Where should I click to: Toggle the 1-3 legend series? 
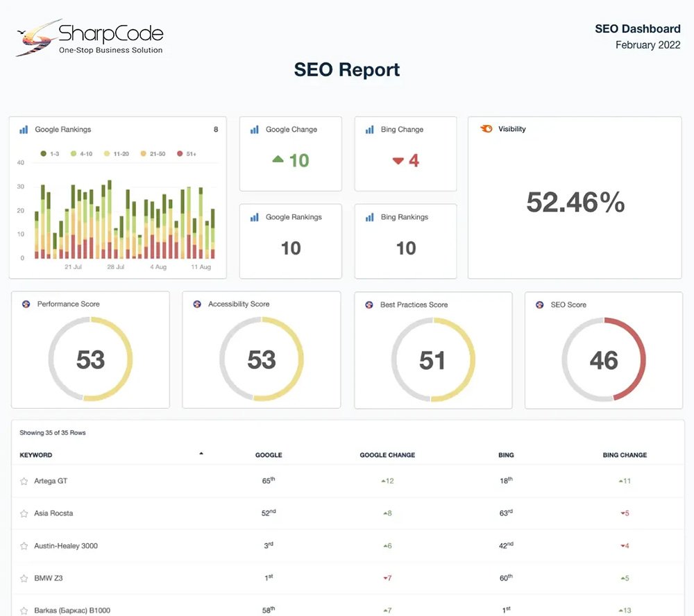[50, 153]
